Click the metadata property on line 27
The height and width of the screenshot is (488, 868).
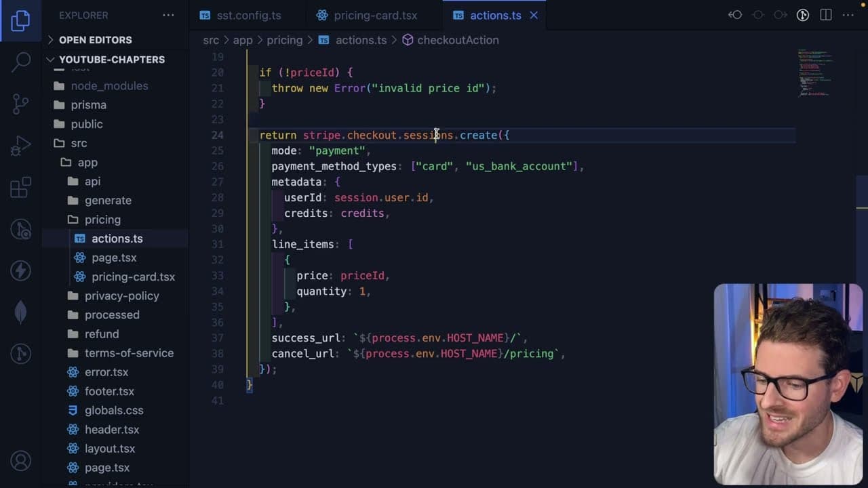296,182
